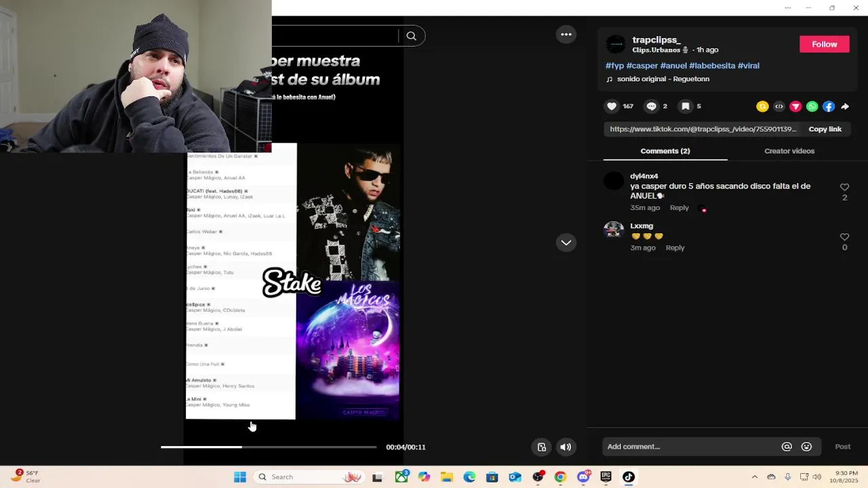This screenshot has height=488, width=868.
Task: Open emoji picker in comment box
Action: [806, 447]
